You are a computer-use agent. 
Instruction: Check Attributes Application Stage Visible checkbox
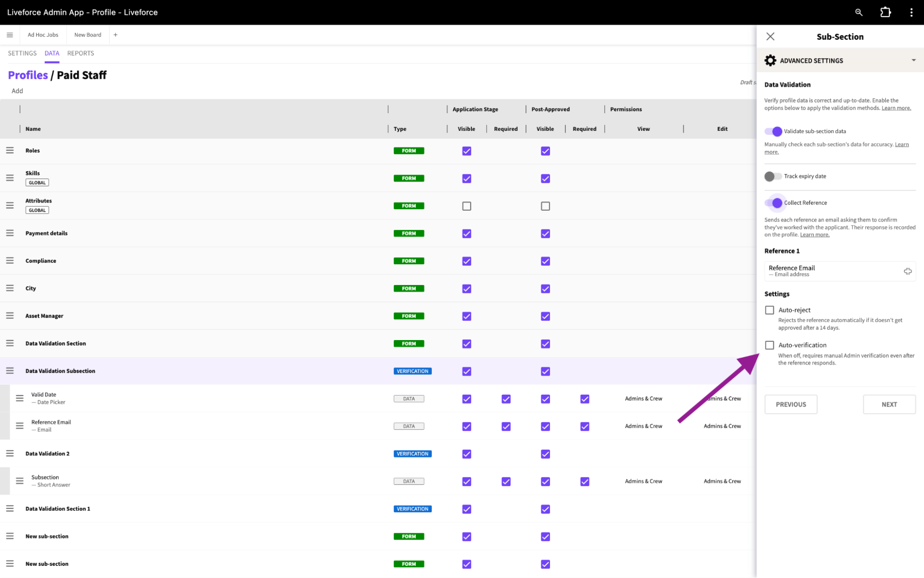coord(466,206)
